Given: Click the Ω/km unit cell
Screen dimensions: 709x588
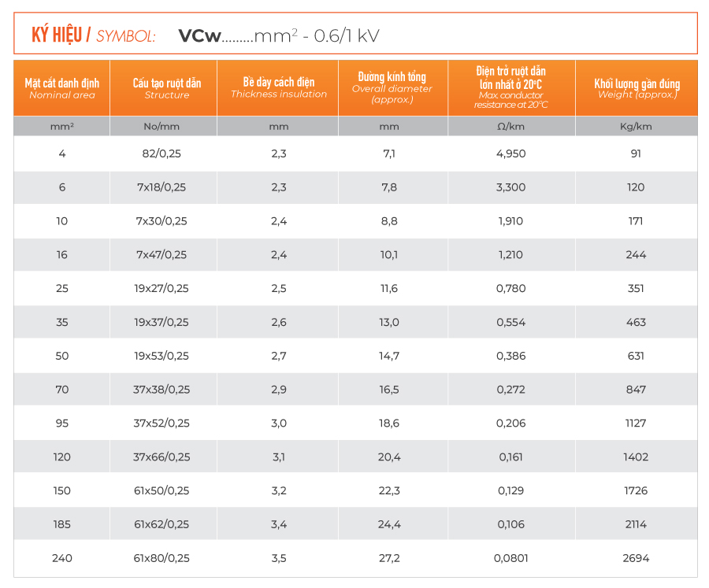Looking at the screenshot, I should (x=511, y=126).
